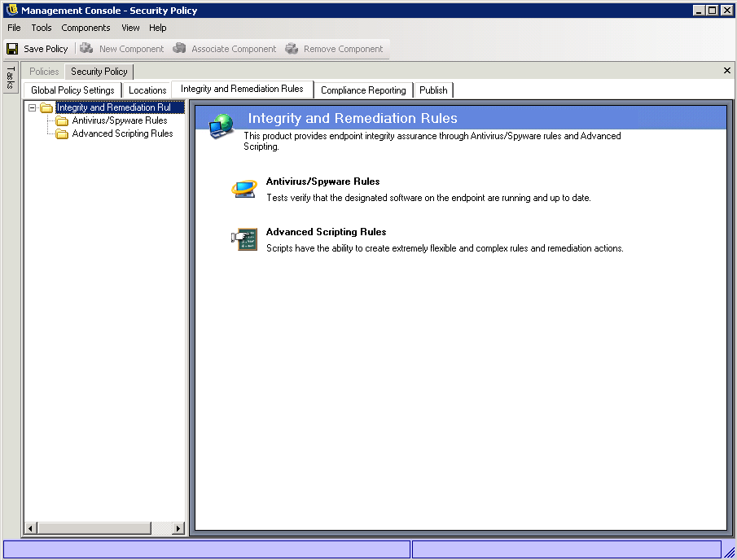Open the Tools menu
The width and height of the screenshot is (737, 560).
(42, 28)
